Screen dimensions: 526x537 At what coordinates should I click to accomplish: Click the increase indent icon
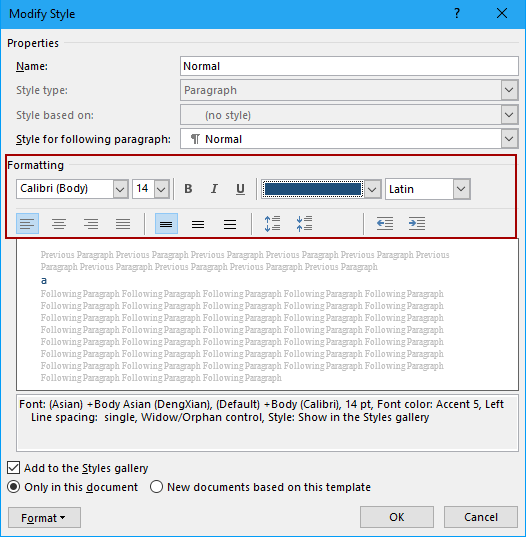tap(417, 224)
